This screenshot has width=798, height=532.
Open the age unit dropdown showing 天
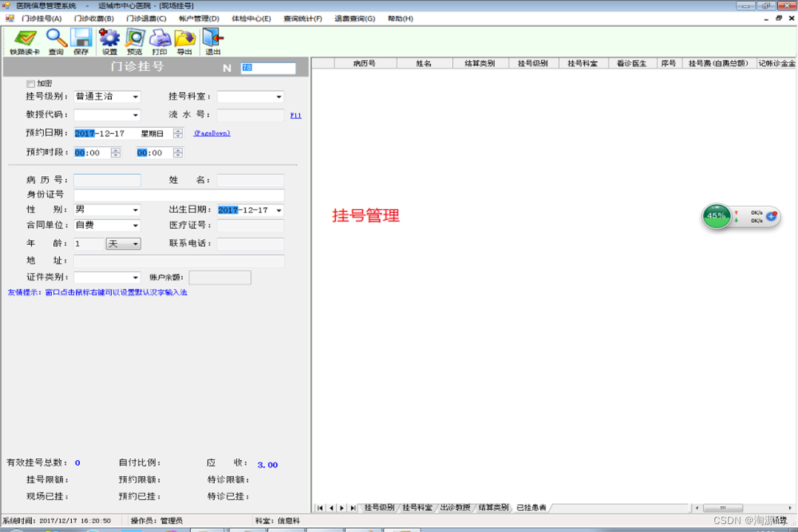click(x=136, y=244)
